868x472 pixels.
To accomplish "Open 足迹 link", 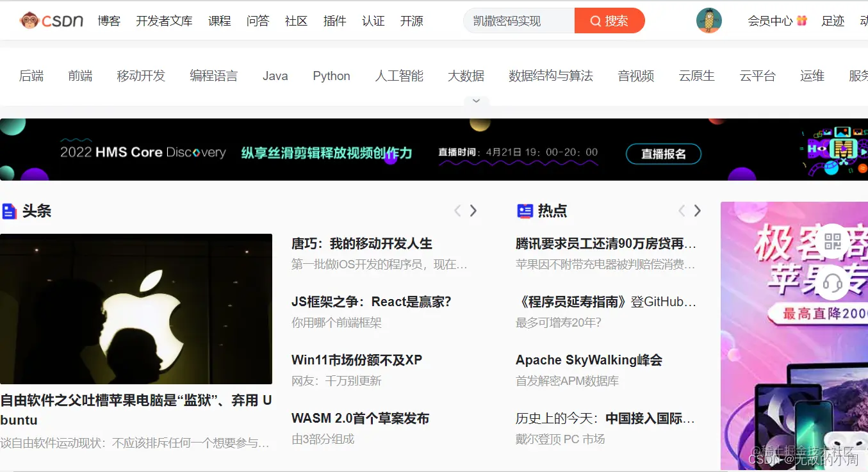I will tap(833, 21).
